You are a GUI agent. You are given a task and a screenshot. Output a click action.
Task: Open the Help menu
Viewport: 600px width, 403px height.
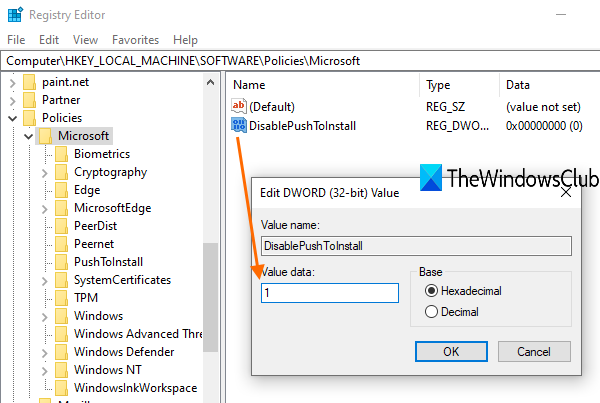point(185,40)
